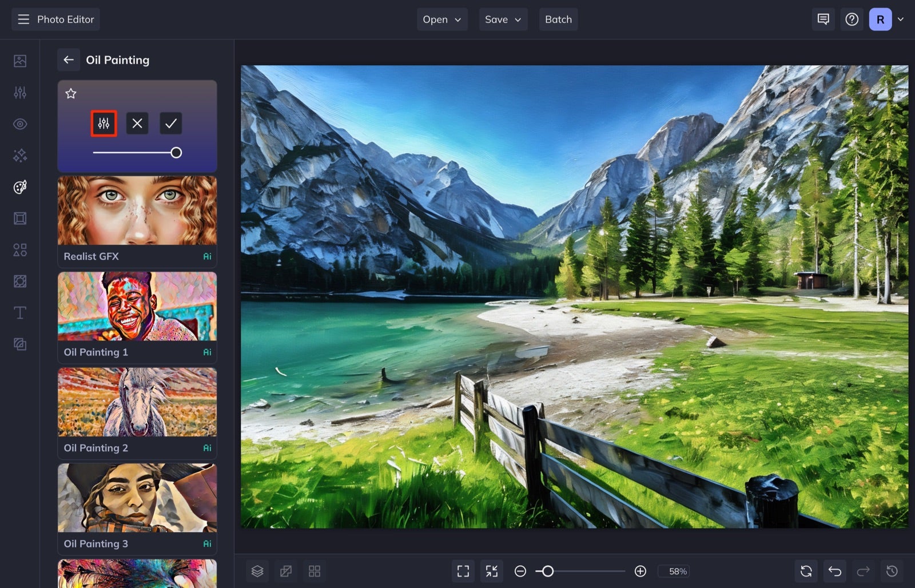The image size is (915, 588).
Task: Fit the image to screen
Action: pyautogui.click(x=463, y=570)
